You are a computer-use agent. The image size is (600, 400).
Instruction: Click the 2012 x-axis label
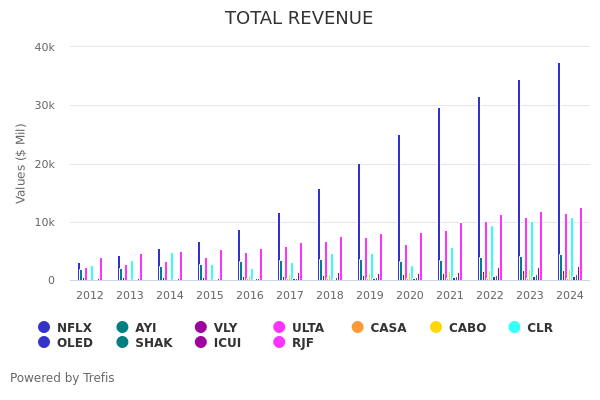[90, 296]
